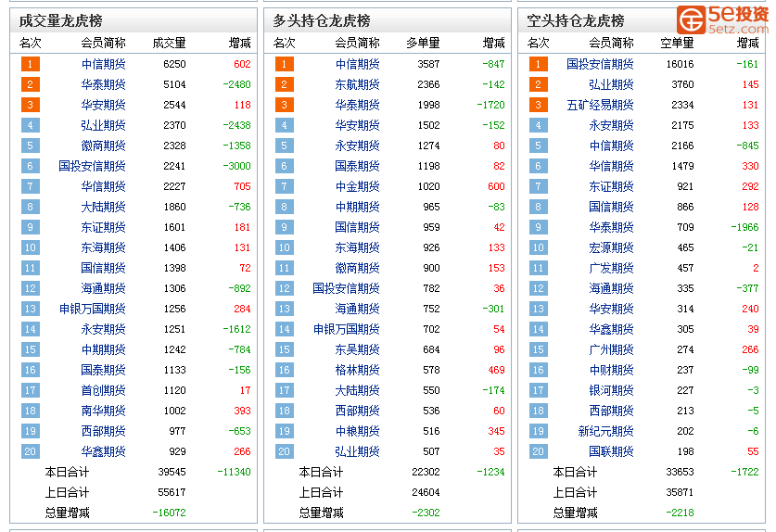Screen dimensions: 776x532
Task: Click 总量增减 value -2218
Action: click(680, 513)
